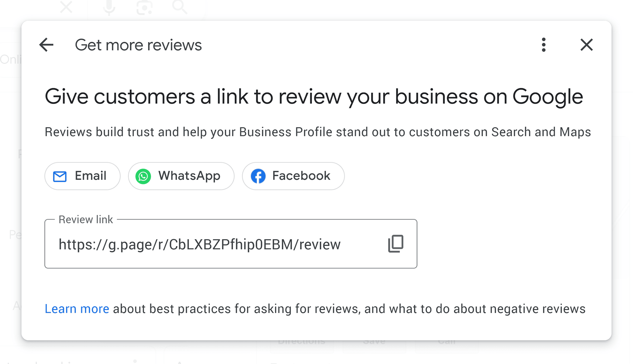The image size is (633, 364).
Task: Share the review link via WhatsApp
Action: (x=181, y=176)
